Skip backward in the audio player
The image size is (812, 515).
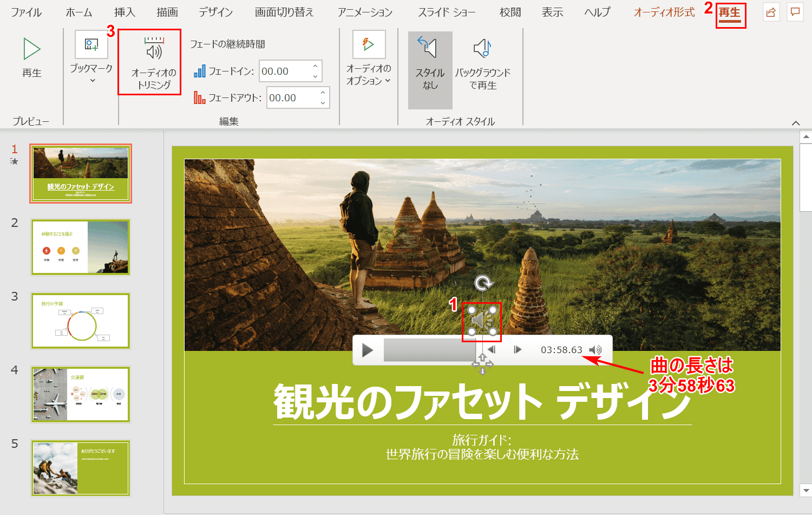coord(492,350)
